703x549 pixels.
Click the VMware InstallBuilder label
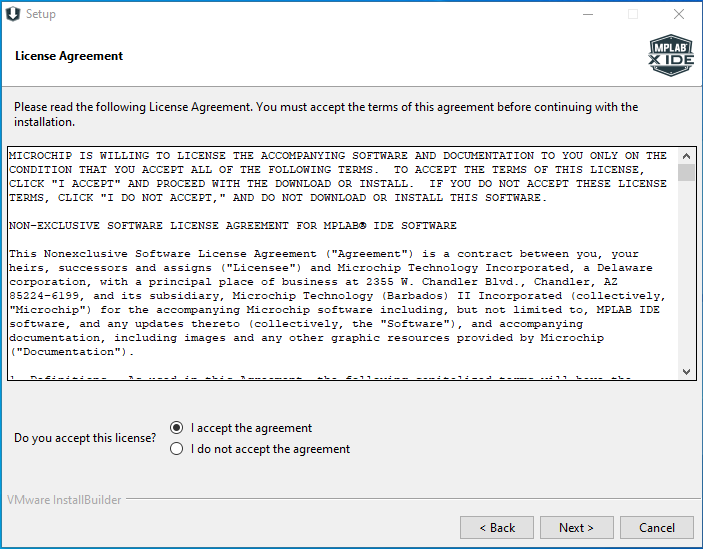point(64,500)
